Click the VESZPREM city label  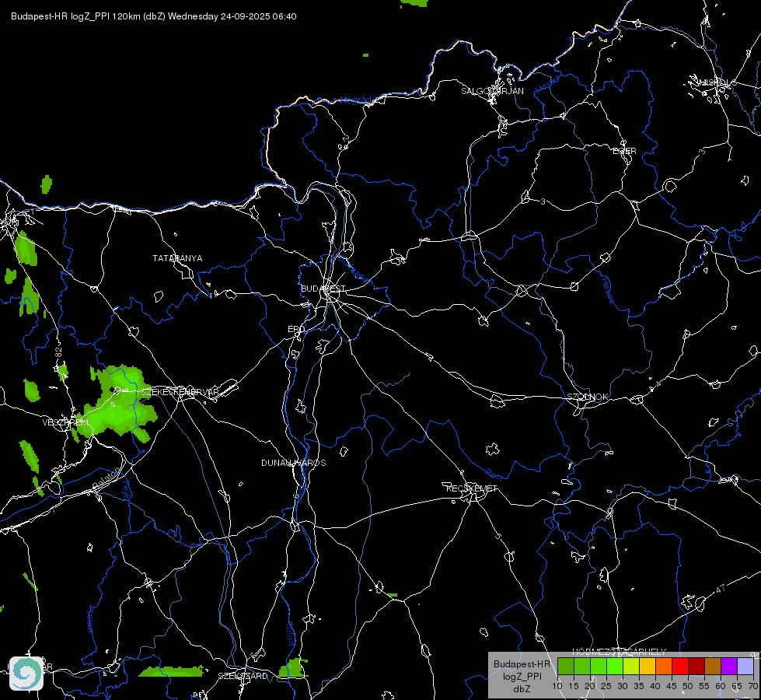point(65,422)
